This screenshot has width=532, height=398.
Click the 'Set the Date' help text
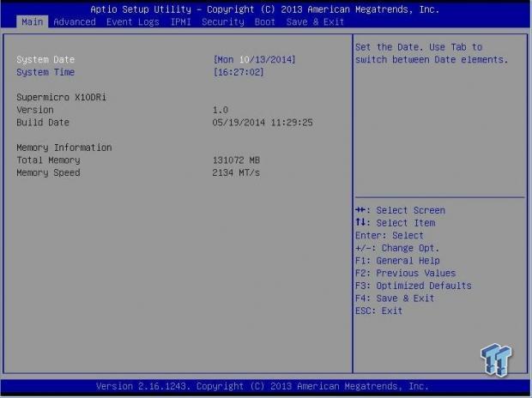point(432,53)
